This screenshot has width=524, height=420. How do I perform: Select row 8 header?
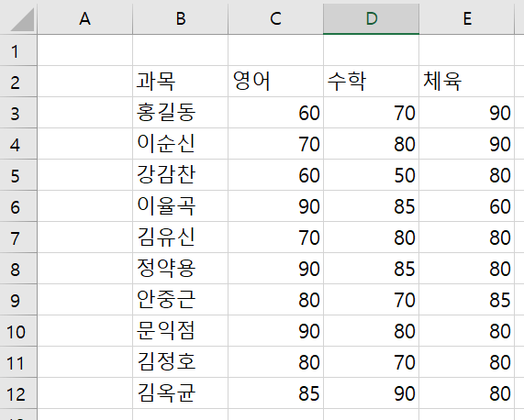[x=18, y=269]
